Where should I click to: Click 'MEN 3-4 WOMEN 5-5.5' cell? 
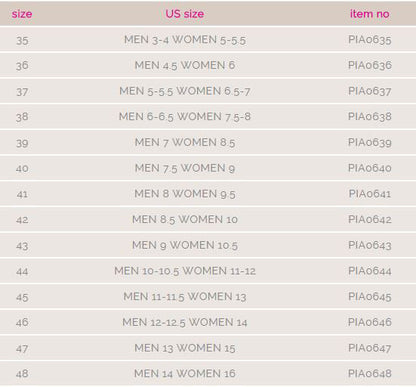pos(185,40)
